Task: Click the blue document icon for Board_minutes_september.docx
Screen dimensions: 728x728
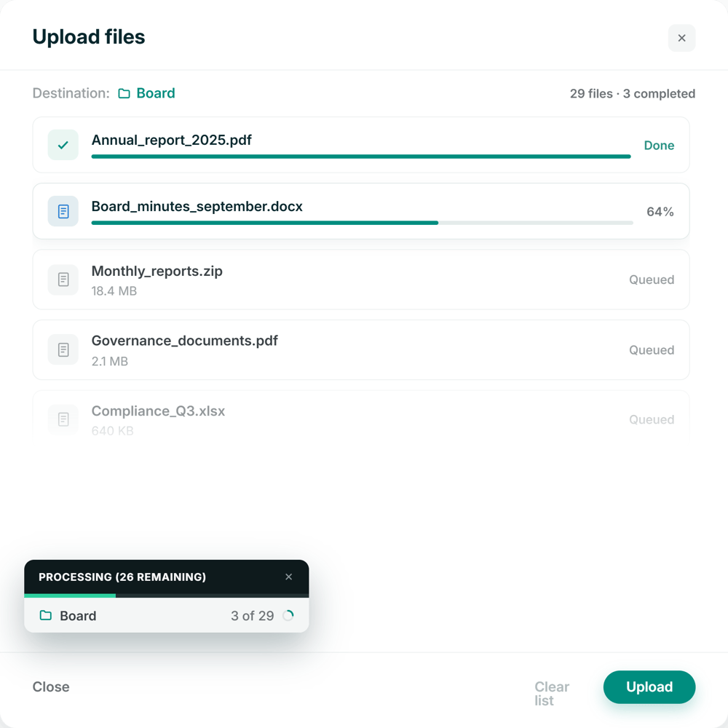Action: (x=63, y=211)
